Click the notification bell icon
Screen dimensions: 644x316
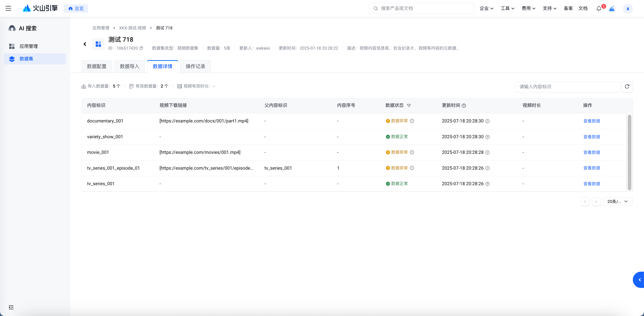598,9
